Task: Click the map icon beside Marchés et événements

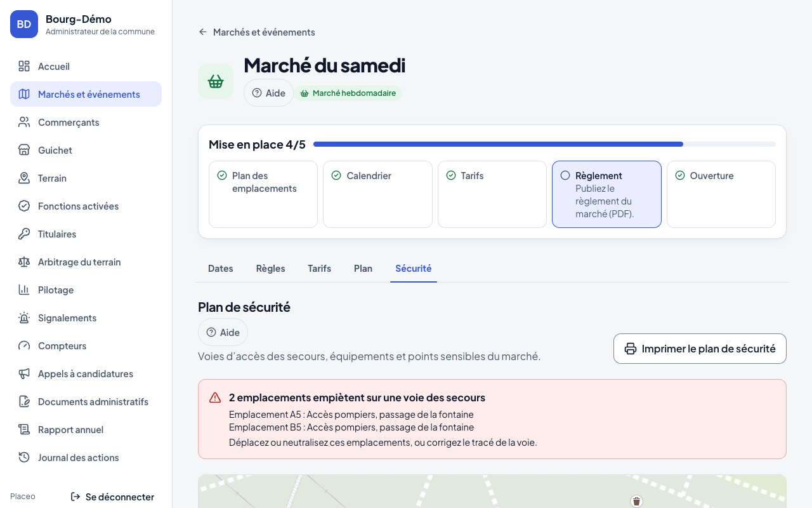Action: pyautogui.click(x=24, y=94)
